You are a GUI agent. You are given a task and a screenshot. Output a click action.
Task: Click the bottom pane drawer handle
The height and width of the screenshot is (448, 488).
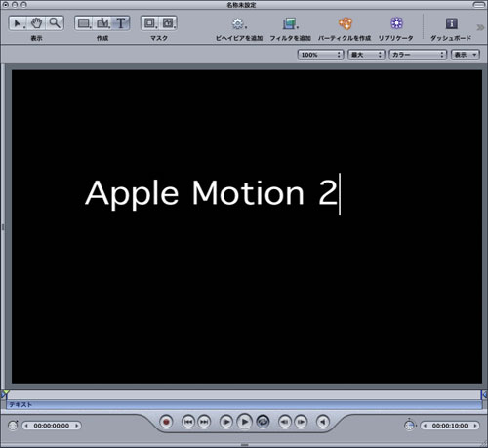244,444
